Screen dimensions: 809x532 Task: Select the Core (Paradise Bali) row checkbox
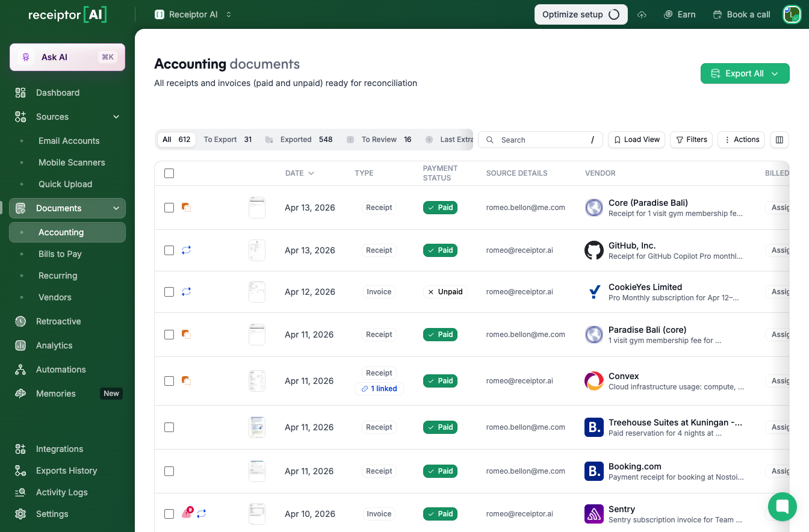tap(169, 208)
